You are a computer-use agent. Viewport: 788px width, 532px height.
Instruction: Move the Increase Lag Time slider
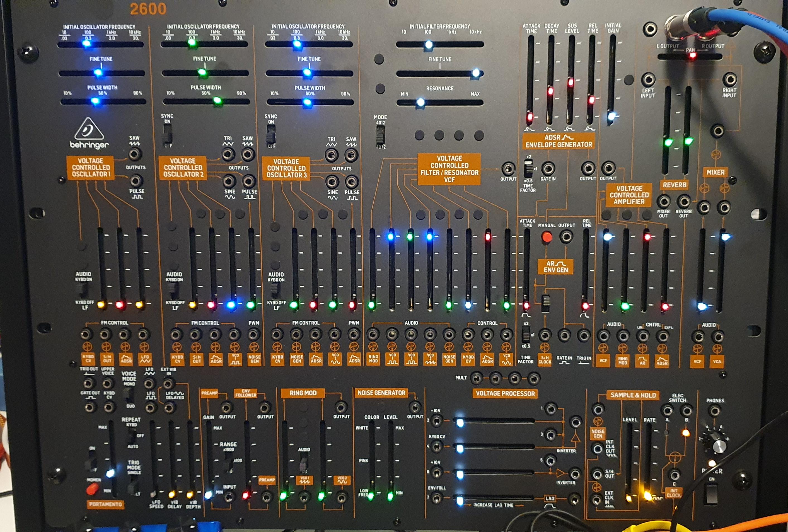pyautogui.click(x=460, y=500)
